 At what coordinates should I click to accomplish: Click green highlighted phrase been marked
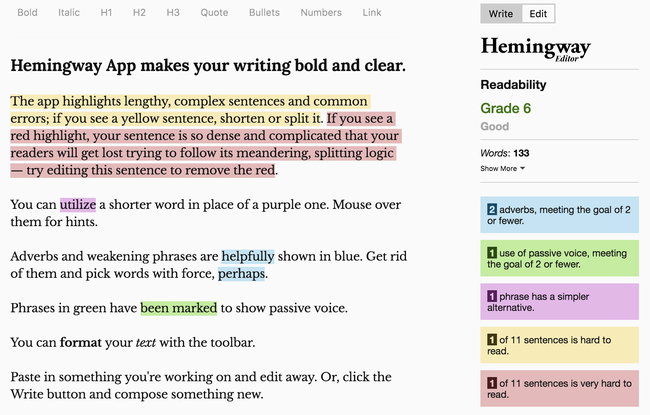(179, 308)
